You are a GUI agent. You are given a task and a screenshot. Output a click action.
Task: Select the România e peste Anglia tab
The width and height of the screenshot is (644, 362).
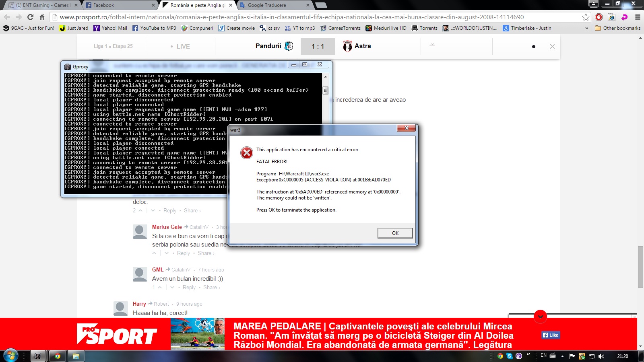tap(197, 5)
